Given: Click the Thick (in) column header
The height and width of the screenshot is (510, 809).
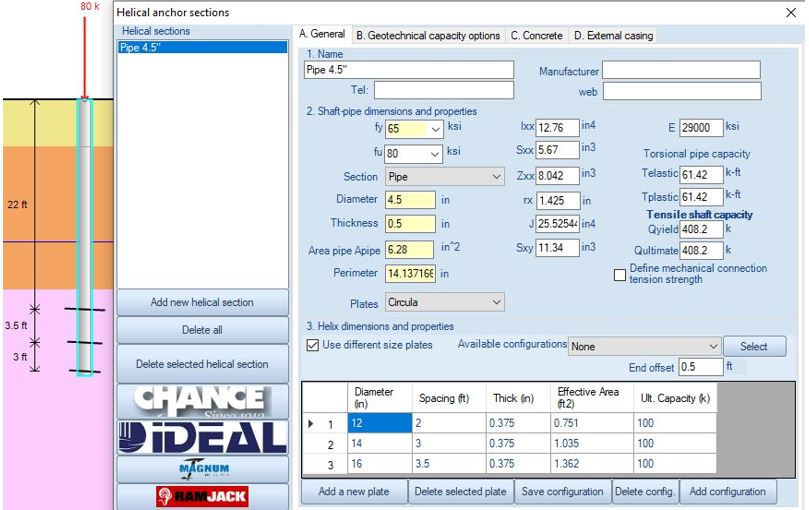Looking at the screenshot, I should [518, 398].
